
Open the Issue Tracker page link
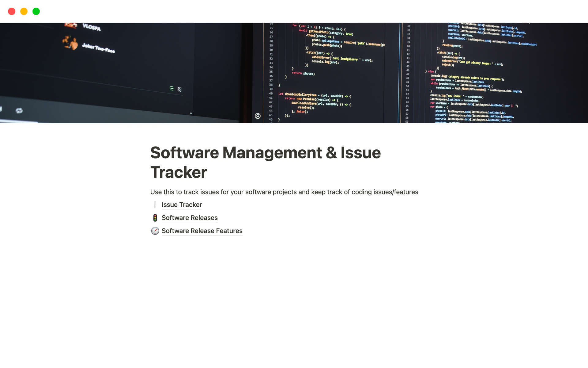pyautogui.click(x=182, y=205)
